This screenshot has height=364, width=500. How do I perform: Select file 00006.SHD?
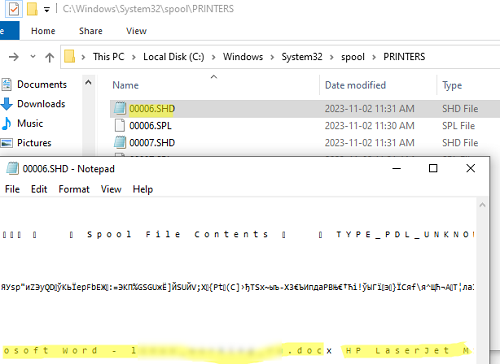[x=152, y=109]
